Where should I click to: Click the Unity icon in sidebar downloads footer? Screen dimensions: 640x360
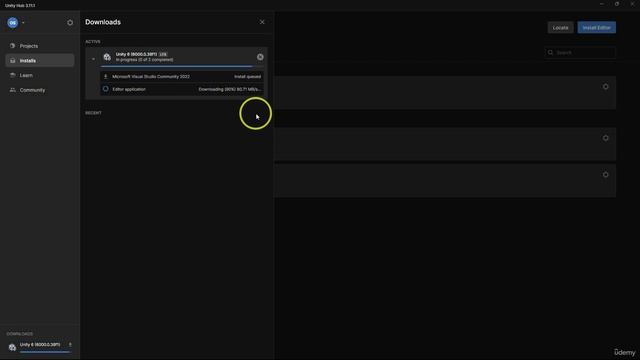(x=12, y=347)
